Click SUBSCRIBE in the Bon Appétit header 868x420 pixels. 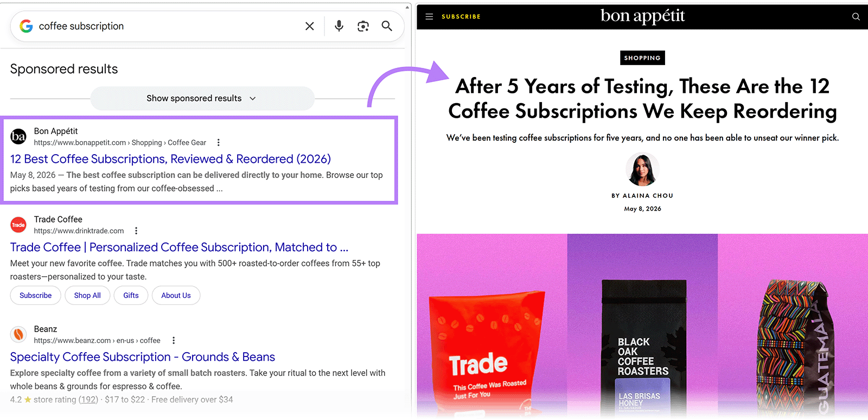pyautogui.click(x=461, y=17)
